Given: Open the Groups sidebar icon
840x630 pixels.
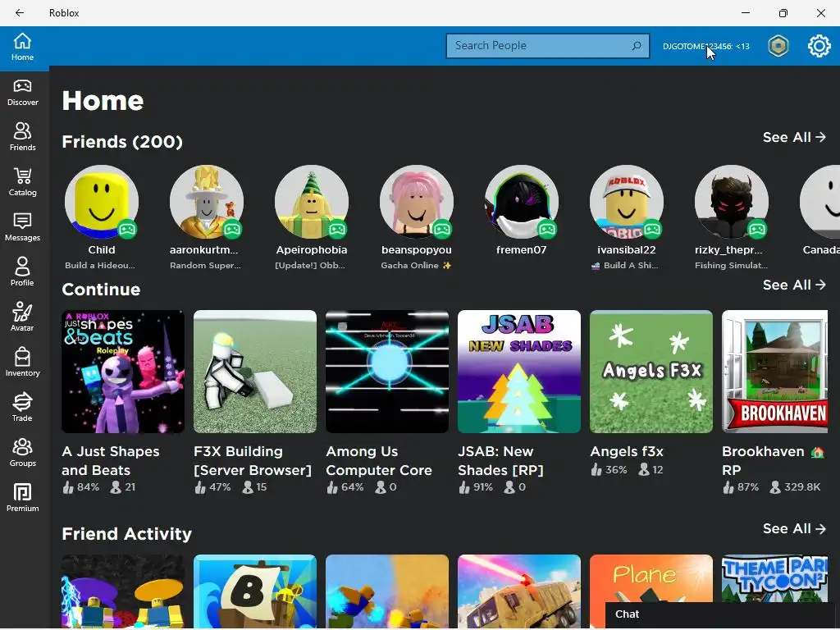Looking at the screenshot, I should point(22,453).
